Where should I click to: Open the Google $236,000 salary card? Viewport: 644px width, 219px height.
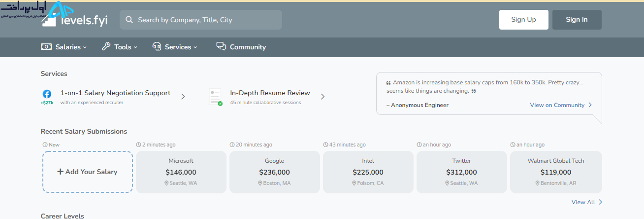(275, 172)
